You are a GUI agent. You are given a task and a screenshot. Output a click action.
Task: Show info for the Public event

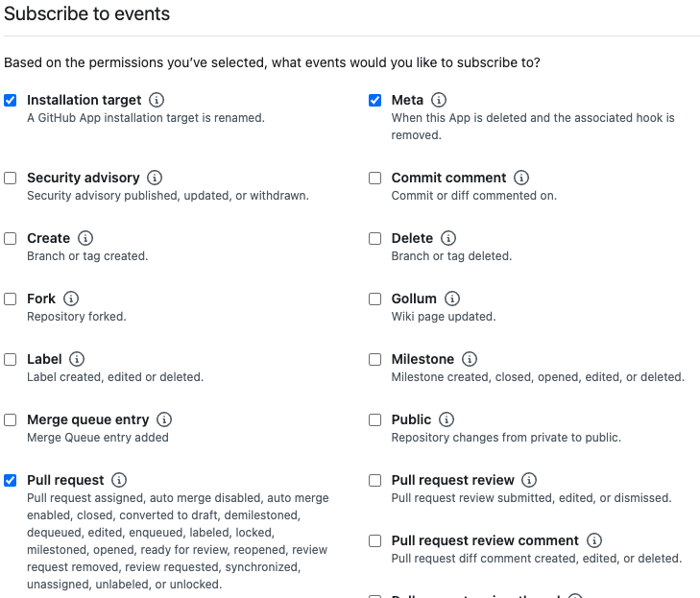(x=447, y=419)
